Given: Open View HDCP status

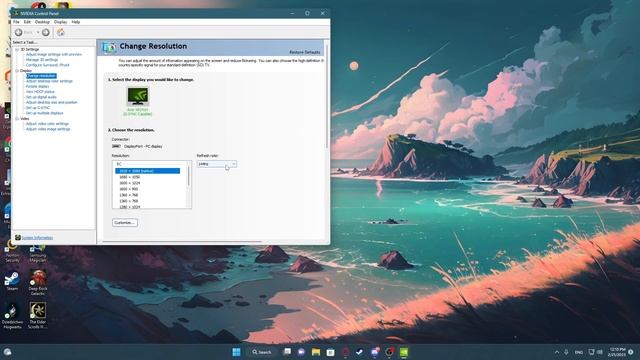Looking at the screenshot, I should tap(40, 92).
